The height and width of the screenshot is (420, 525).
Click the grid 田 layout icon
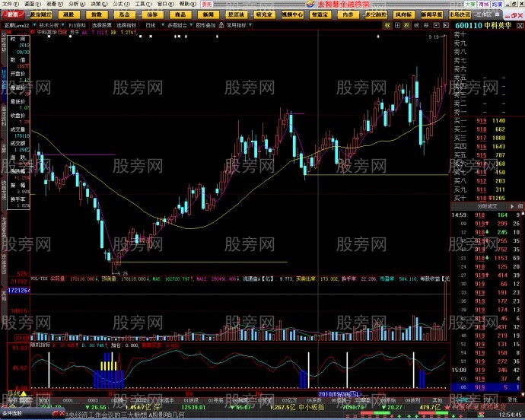point(397,25)
